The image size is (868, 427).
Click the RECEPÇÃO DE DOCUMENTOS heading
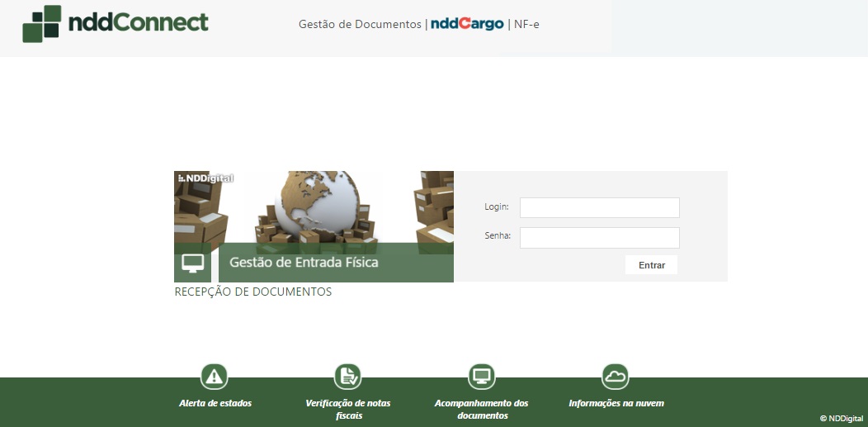click(x=253, y=292)
